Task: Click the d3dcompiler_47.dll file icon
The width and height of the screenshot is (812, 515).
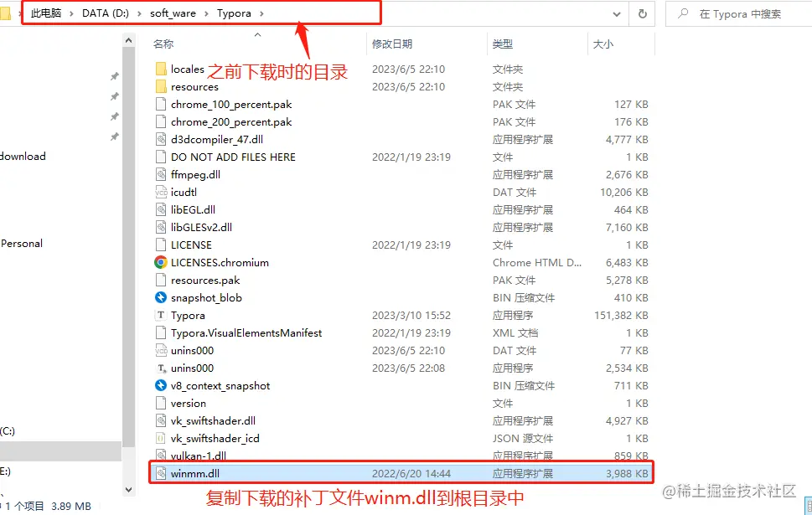Action: coord(161,139)
